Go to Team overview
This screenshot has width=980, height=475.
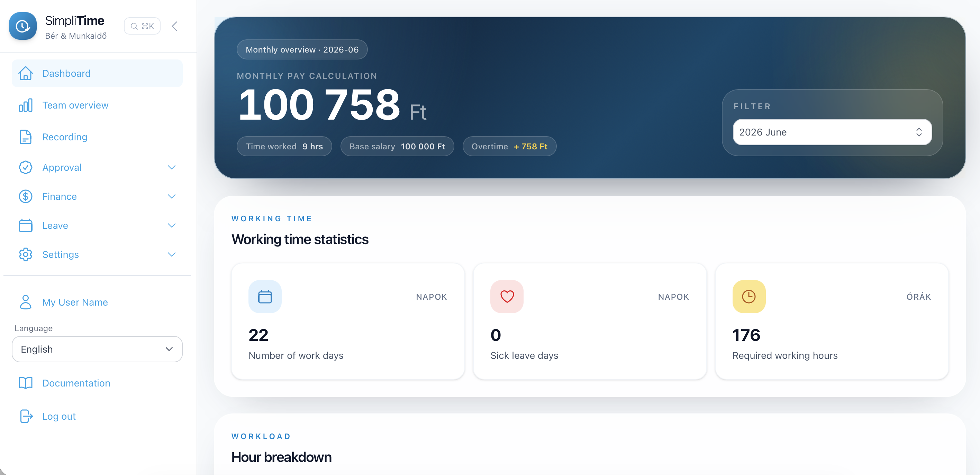tap(75, 105)
